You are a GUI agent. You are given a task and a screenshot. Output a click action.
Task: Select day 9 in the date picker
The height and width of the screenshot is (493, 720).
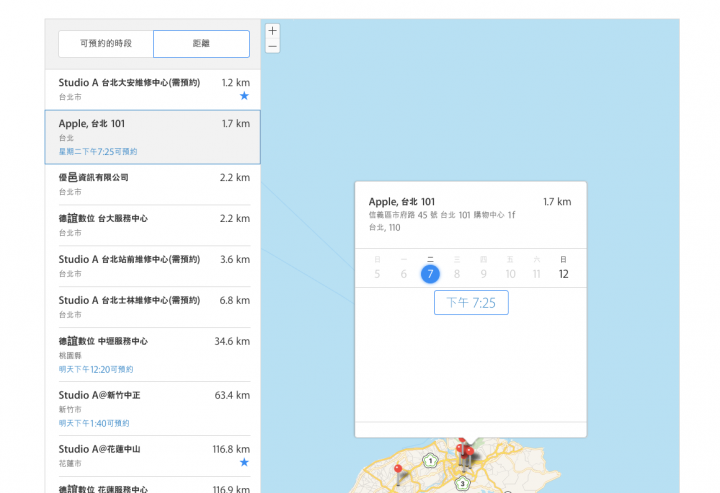click(484, 274)
